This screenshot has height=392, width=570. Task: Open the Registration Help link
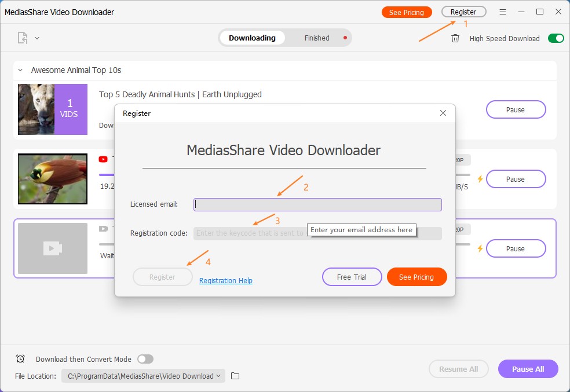coord(225,281)
